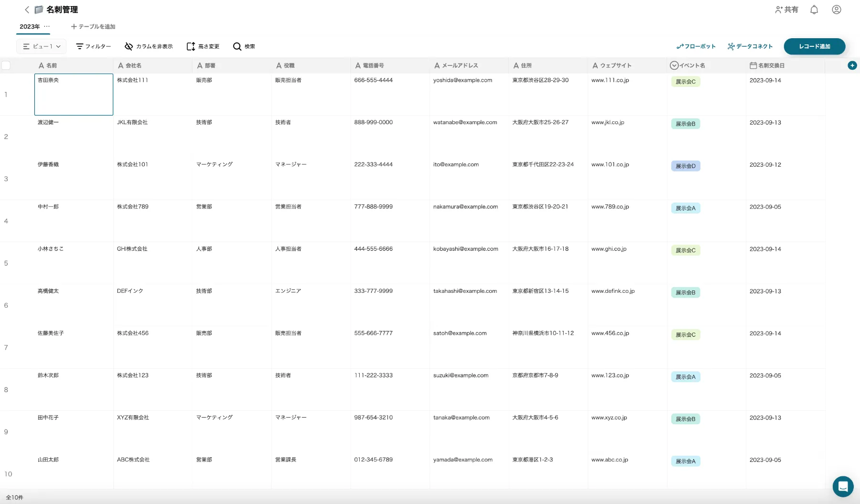Expand the ビュー1 view dropdown
Screen dimensions: 860x504
pos(42,46)
